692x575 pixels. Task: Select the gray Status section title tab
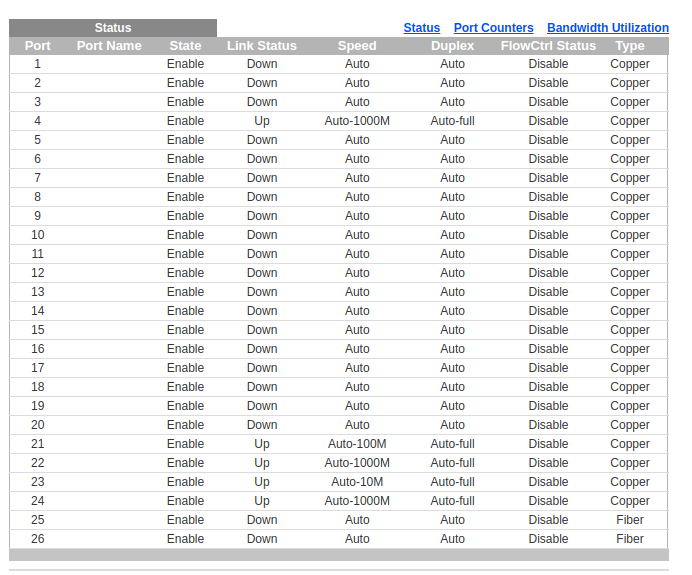coord(113,28)
